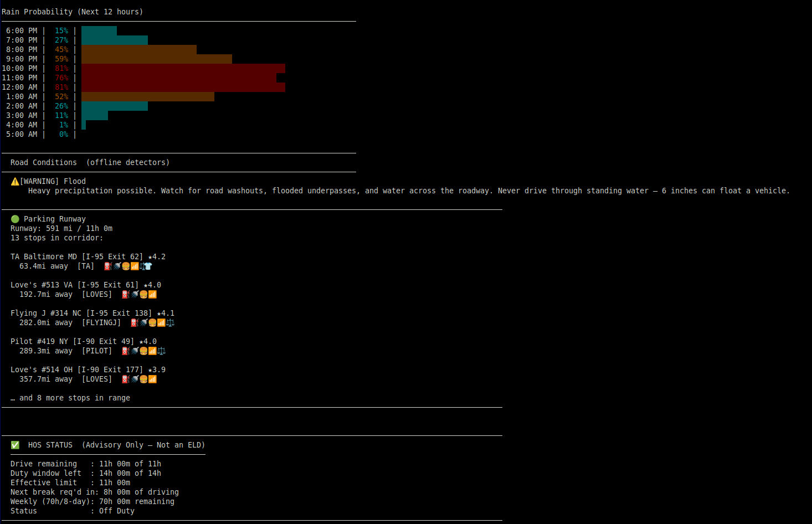Click the burger icon at Love's #514 OH
Viewport: 812px width, 524px height.
(143, 379)
